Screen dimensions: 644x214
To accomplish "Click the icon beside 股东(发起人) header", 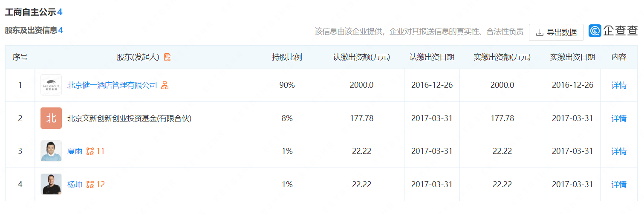I will coord(167,57).
